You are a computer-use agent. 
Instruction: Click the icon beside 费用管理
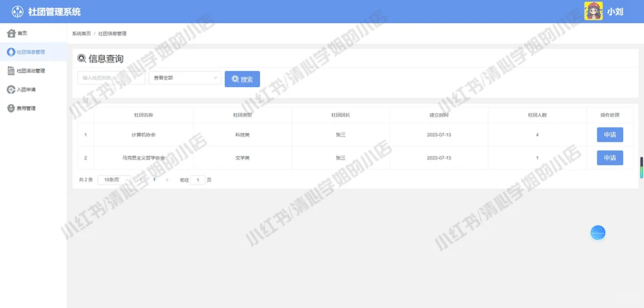click(11, 108)
